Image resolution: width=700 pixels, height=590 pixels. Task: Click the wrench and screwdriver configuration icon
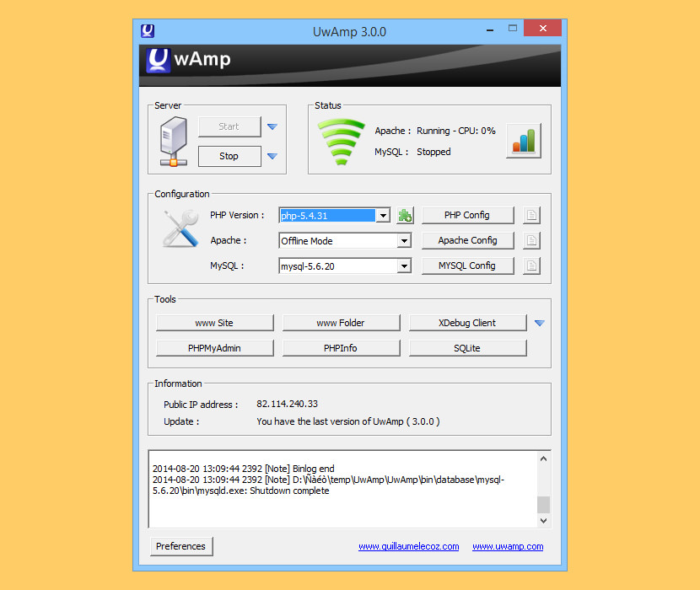180,228
